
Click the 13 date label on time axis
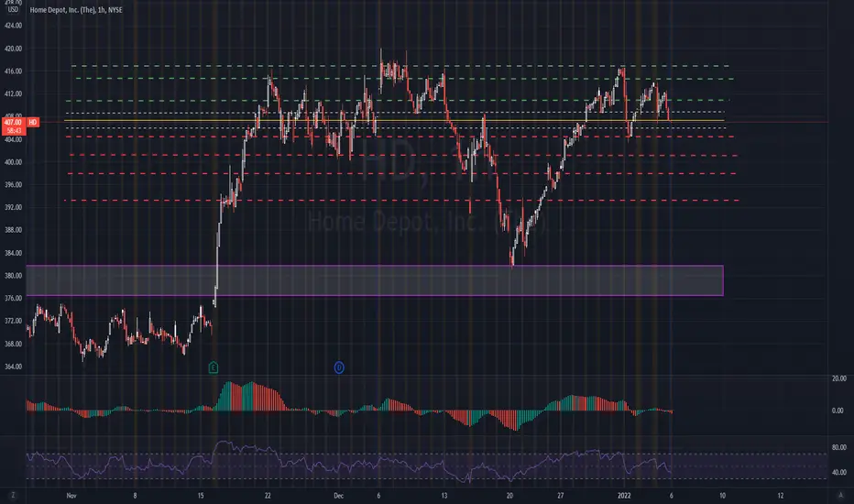pos(443,496)
